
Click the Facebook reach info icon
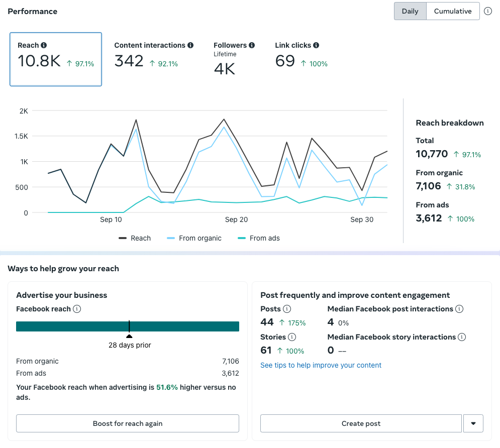(77, 309)
